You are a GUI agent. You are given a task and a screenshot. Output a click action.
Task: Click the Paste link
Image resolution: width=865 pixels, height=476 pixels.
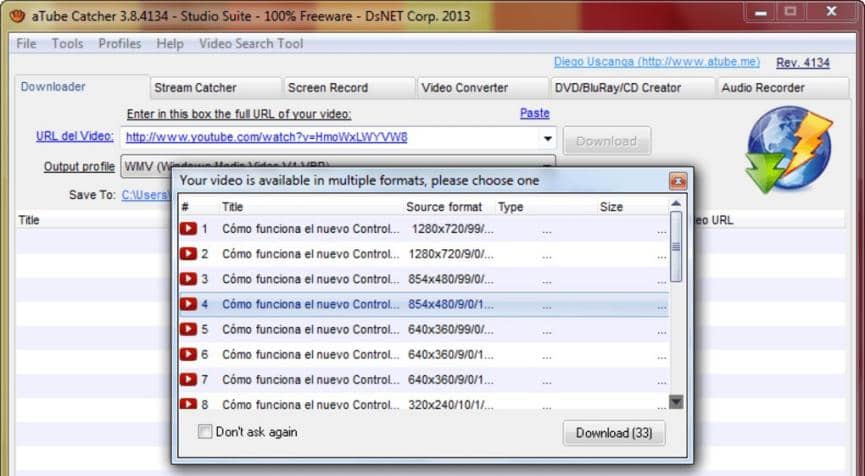click(535, 113)
